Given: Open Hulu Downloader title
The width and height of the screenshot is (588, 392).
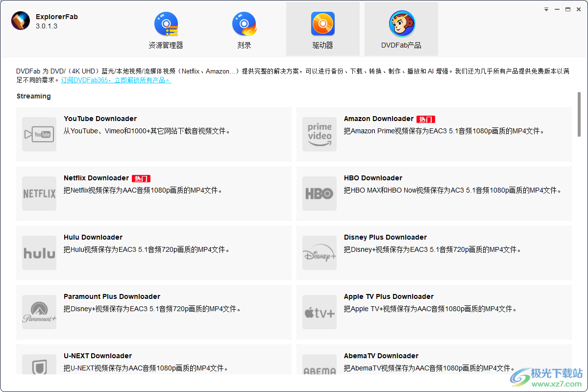Looking at the screenshot, I should coord(93,237).
